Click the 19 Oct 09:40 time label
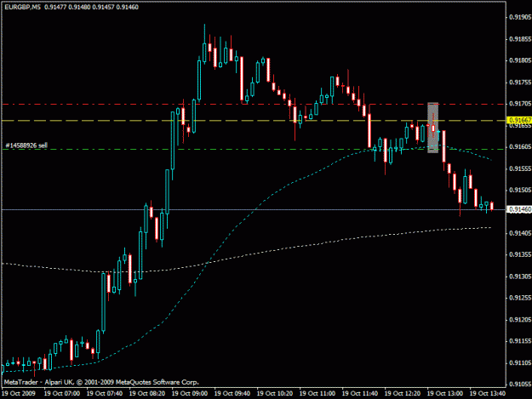532x399 pixels. point(232,393)
